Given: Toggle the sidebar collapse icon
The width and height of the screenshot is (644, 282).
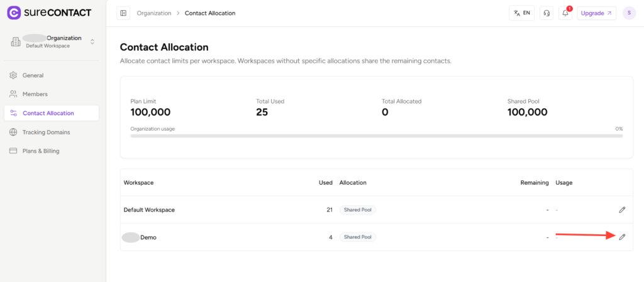Looking at the screenshot, I should 123,13.
